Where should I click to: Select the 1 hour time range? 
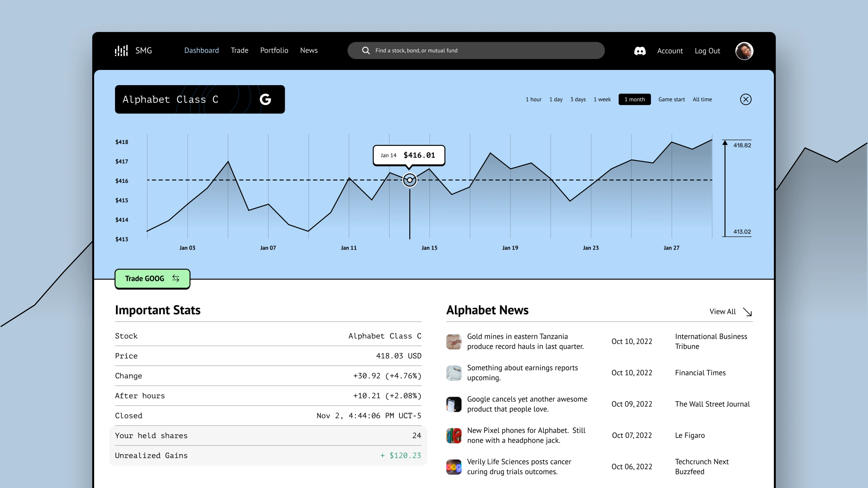(x=533, y=99)
